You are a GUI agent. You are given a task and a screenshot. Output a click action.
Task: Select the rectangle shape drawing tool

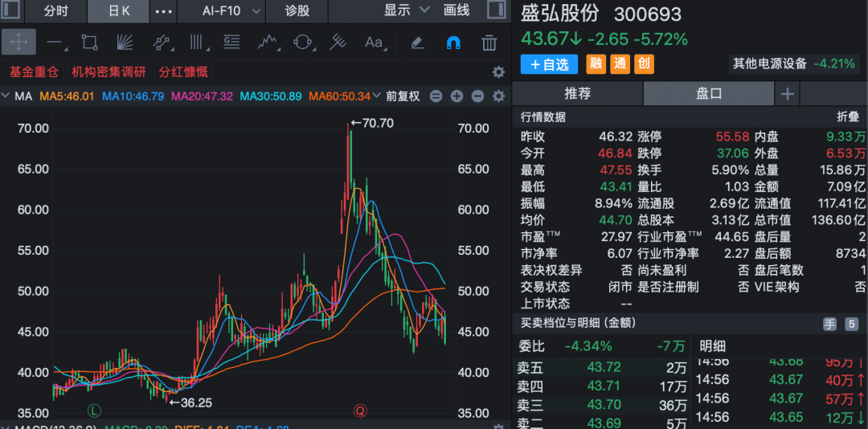(x=89, y=42)
